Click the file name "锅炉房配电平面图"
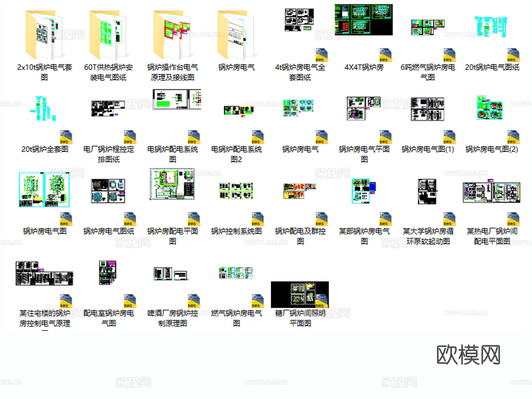 (172, 236)
